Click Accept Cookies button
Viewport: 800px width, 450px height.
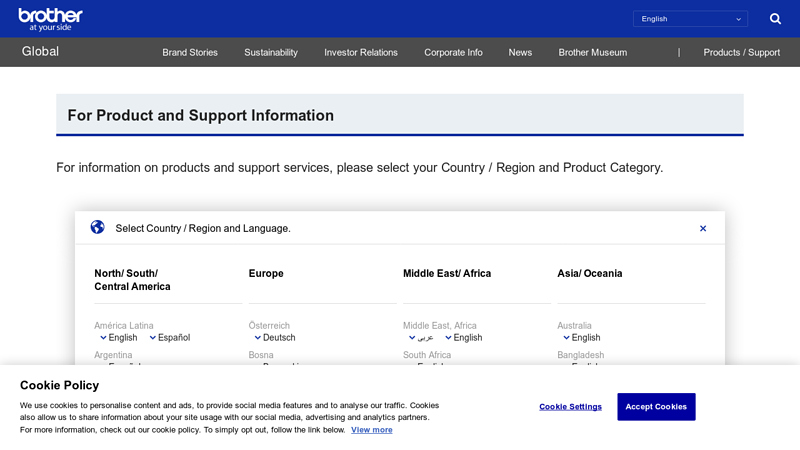tap(656, 407)
